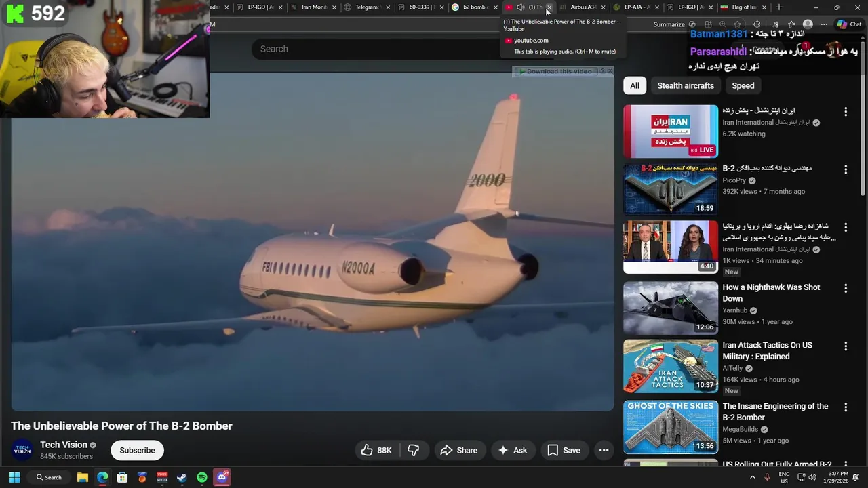Viewport: 868px width, 488px height.
Task: Open more actions menu beside Save
Action: tap(604, 450)
